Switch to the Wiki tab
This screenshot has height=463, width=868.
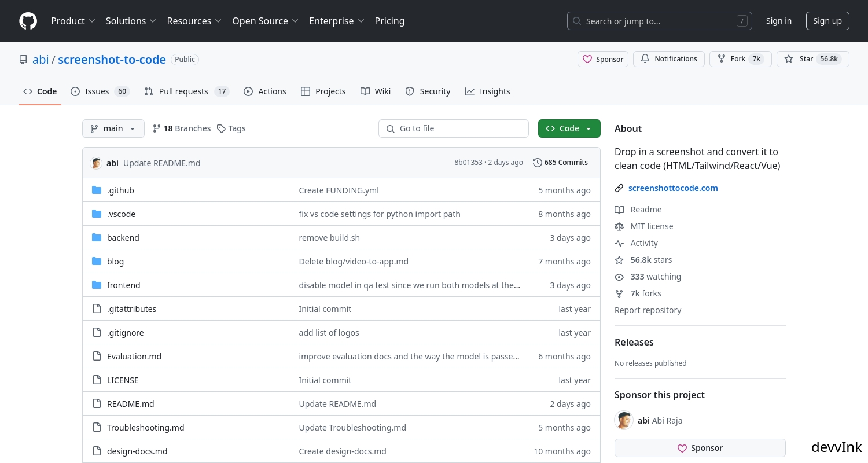(x=376, y=91)
